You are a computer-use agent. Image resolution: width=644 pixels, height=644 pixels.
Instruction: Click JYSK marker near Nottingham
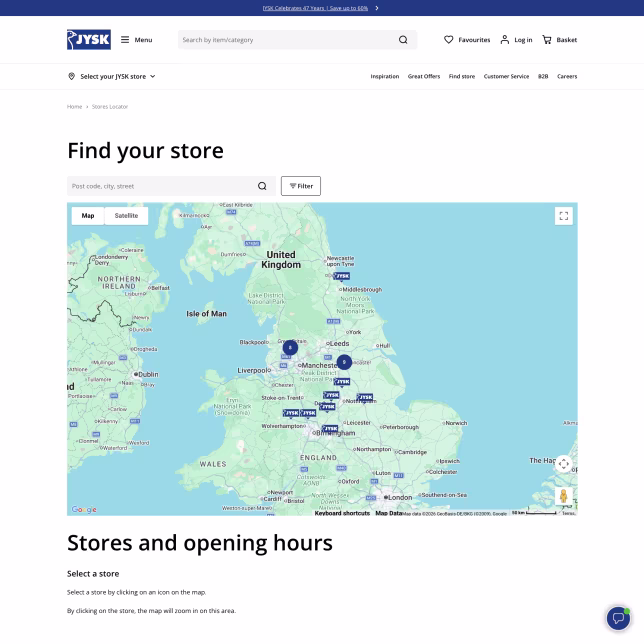(x=365, y=397)
